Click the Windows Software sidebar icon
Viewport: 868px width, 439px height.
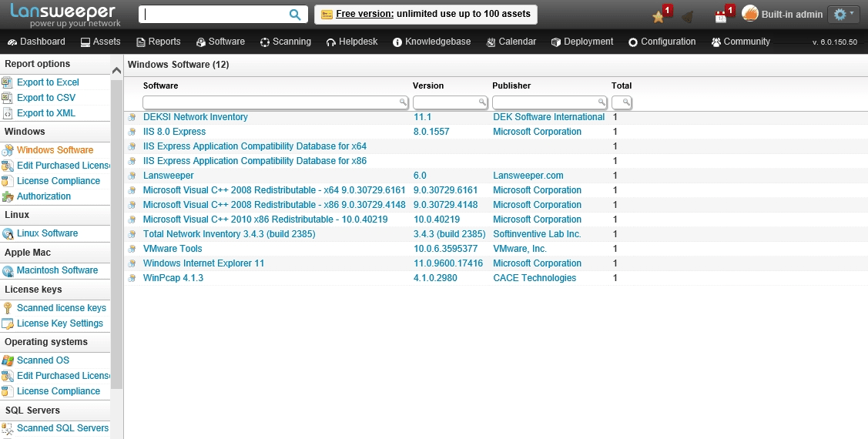pyautogui.click(x=7, y=150)
